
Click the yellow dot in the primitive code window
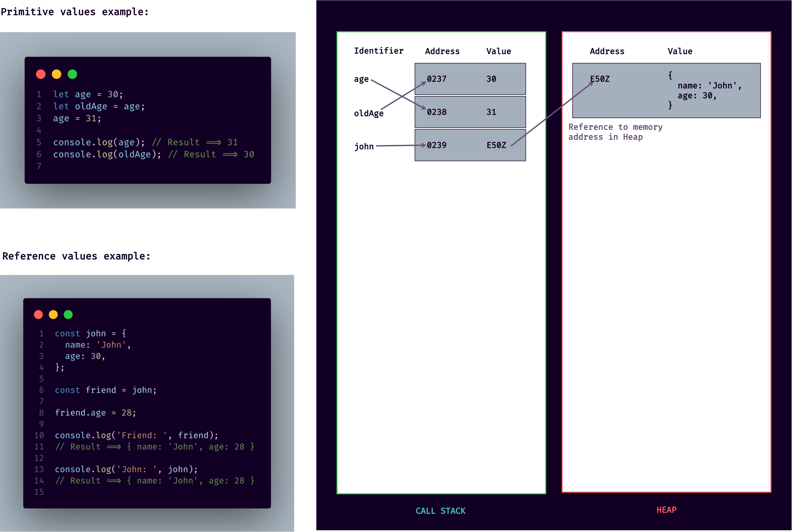point(56,74)
